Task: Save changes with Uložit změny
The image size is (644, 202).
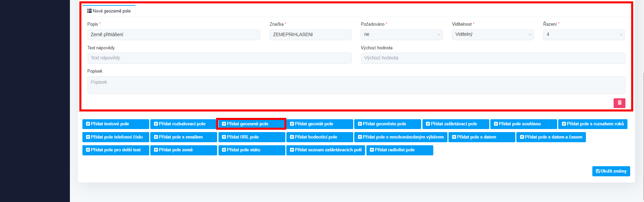Action: coord(611,171)
